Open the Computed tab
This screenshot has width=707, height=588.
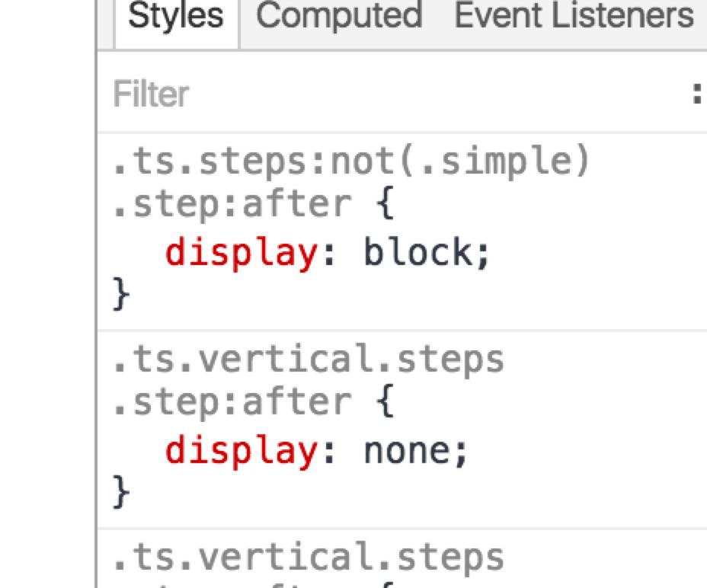pyautogui.click(x=338, y=17)
